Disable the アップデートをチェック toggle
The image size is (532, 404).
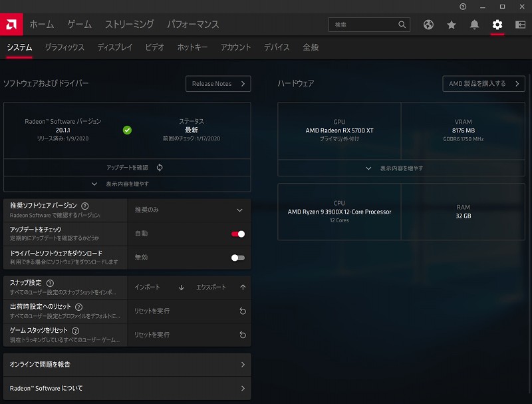click(x=238, y=234)
